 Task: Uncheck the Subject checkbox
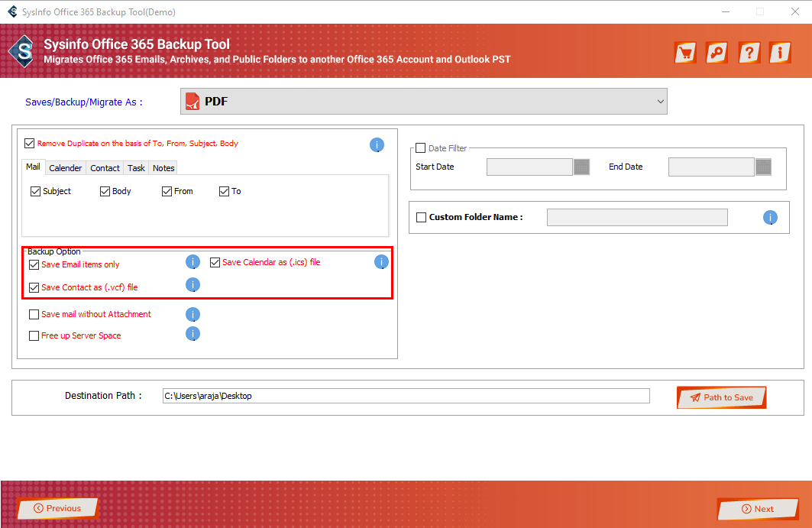(x=35, y=191)
